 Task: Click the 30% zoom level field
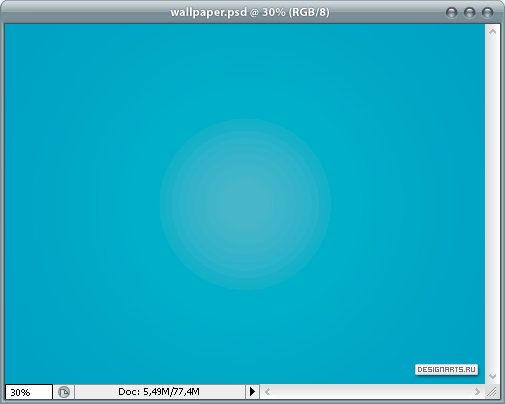tap(29, 392)
